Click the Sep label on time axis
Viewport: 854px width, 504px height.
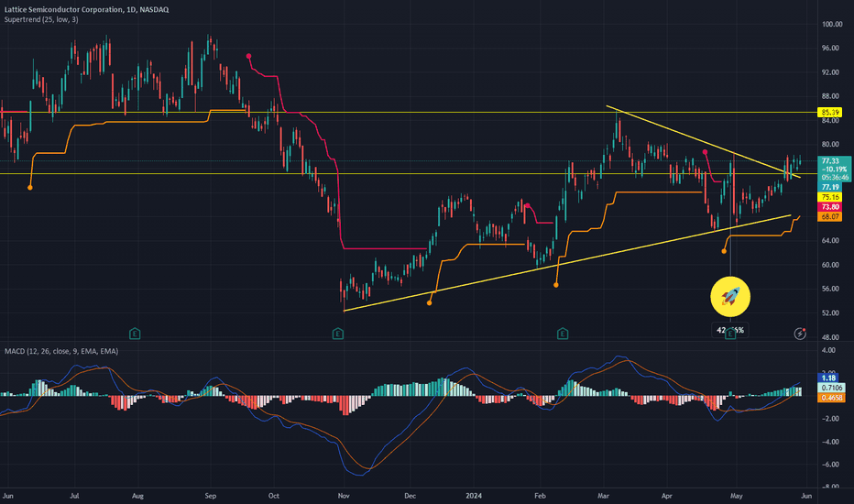pyautogui.click(x=210, y=496)
